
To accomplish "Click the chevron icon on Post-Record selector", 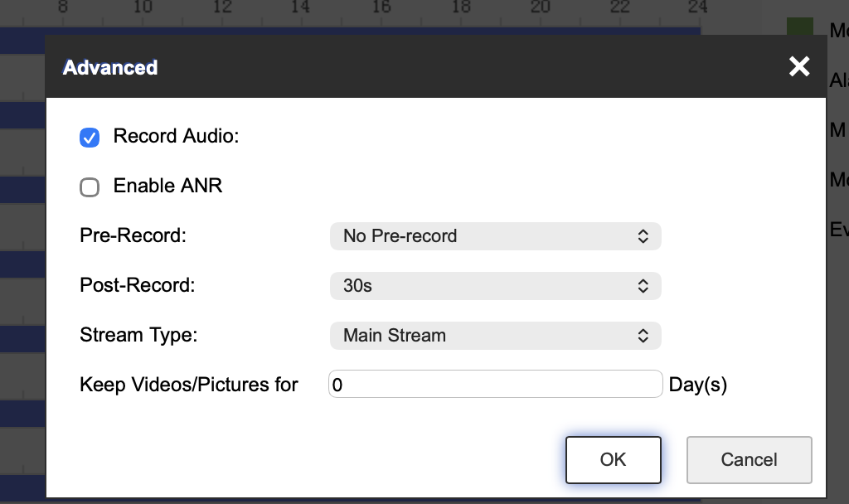I will pyautogui.click(x=643, y=286).
